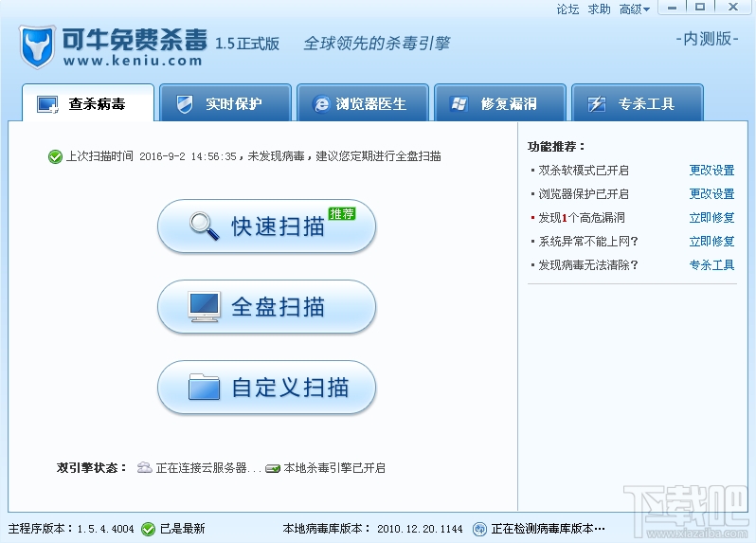Click 专杀工具 link for uncleared viruses
The height and width of the screenshot is (543, 756).
pos(711,264)
